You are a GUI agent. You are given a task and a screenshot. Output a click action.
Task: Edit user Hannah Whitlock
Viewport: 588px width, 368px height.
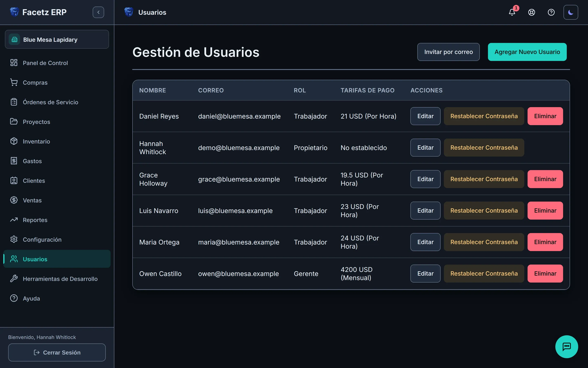(x=425, y=147)
